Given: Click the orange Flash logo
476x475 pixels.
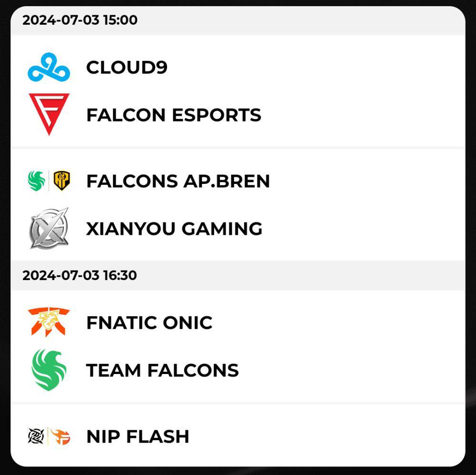Looking at the screenshot, I should click(x=60, y=436).
